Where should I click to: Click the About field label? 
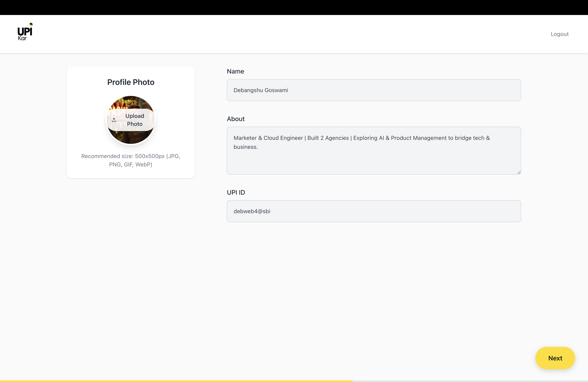point(235,119)
